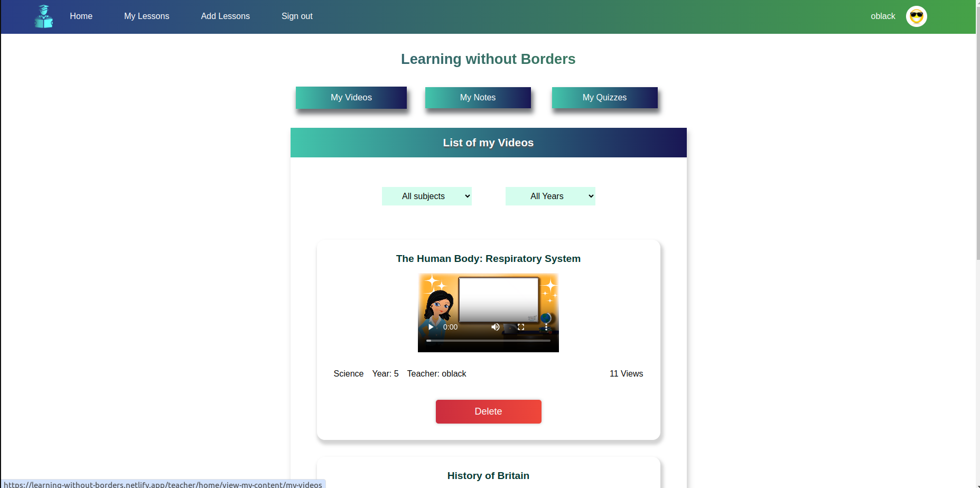Screen dimensions: 980x488
Task: Click the graduation cap logo icon
Action: (44, 16)
